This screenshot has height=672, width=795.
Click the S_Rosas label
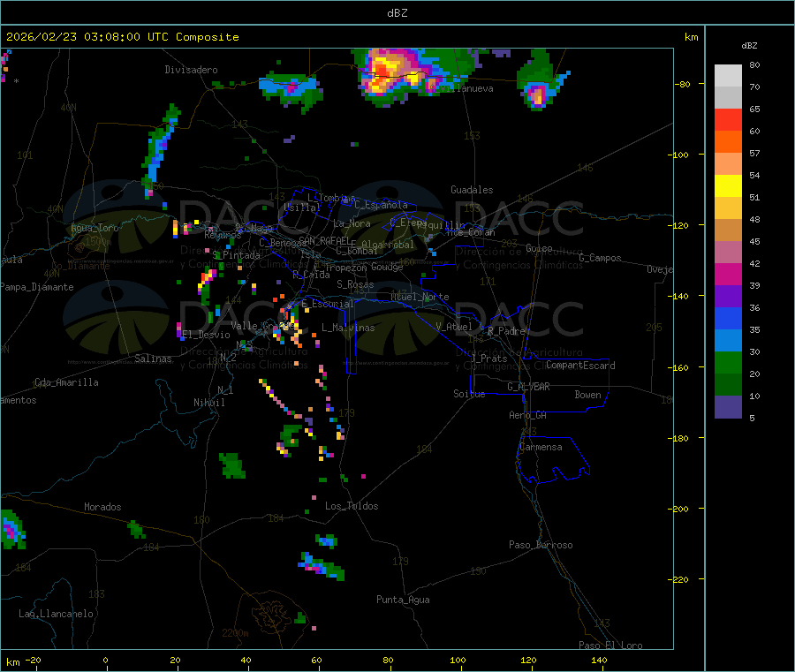tap(355, 284)
